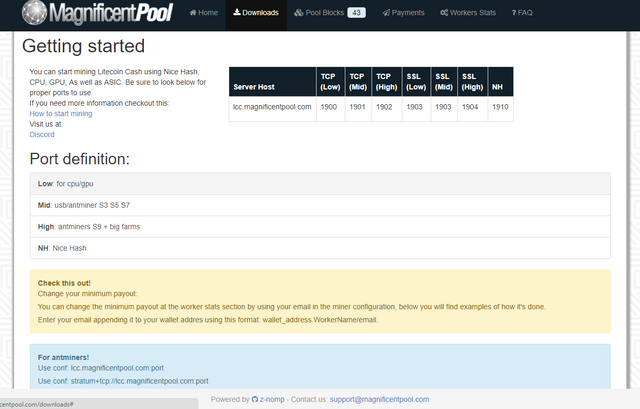Click the Check this out! notice title

click(x=64, y=283)
